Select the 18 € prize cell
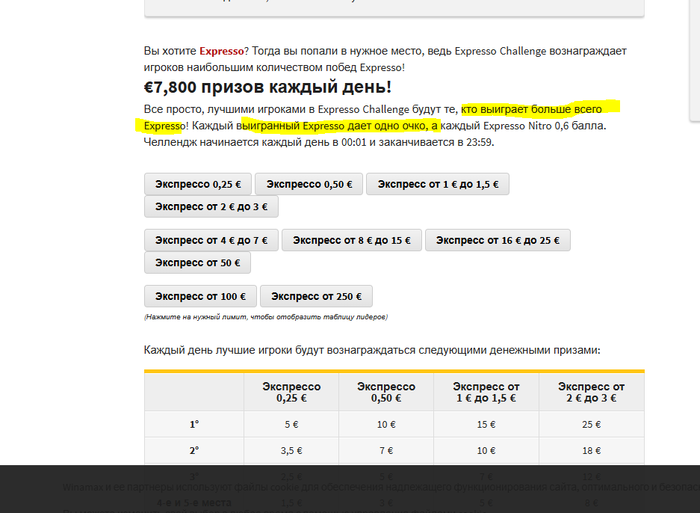 click(592, 450)
